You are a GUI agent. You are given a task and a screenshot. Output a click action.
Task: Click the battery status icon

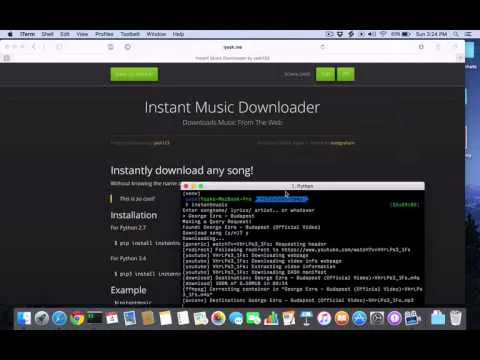tap(406, 34)
